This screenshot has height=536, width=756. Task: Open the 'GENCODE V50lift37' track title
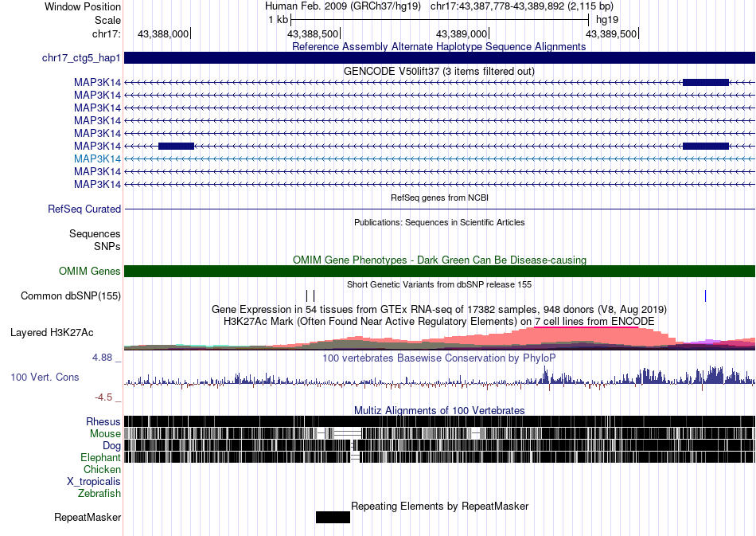pos(438,72)
